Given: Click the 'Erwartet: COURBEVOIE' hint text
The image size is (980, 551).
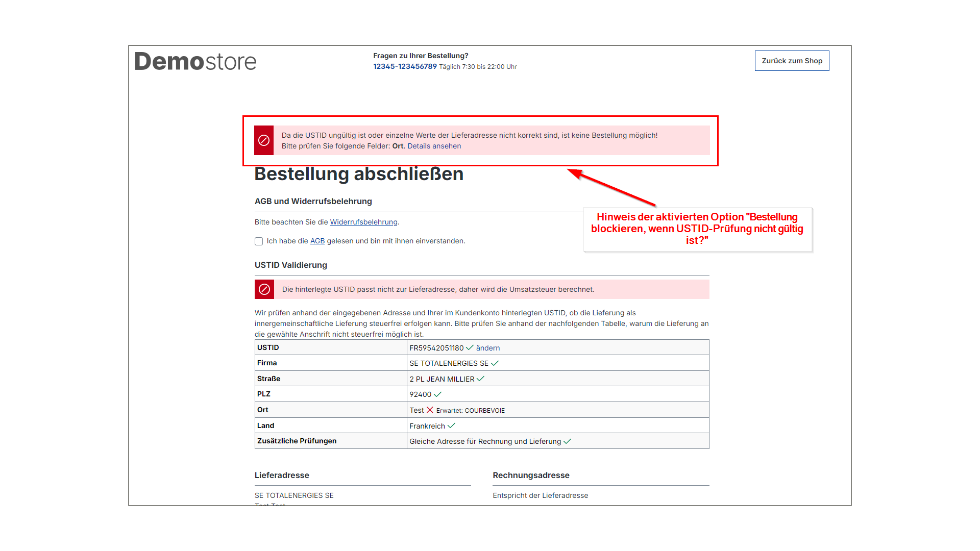Looking at the screenshot, I should point(471,410).
